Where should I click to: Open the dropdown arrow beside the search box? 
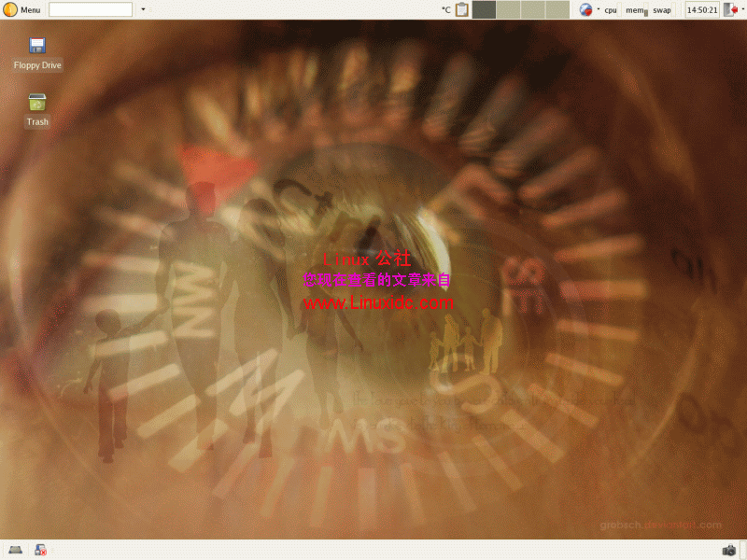coord(142,8)
